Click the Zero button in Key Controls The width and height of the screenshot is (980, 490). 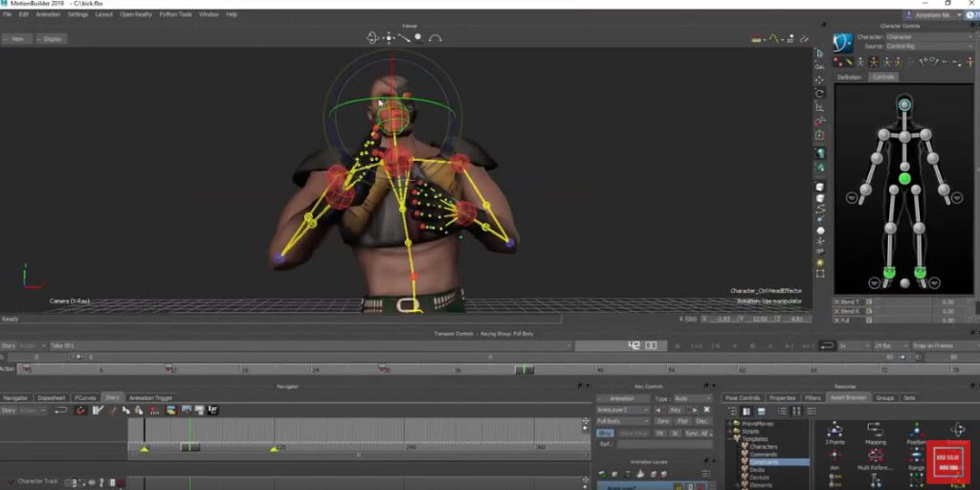pos(663,421)
